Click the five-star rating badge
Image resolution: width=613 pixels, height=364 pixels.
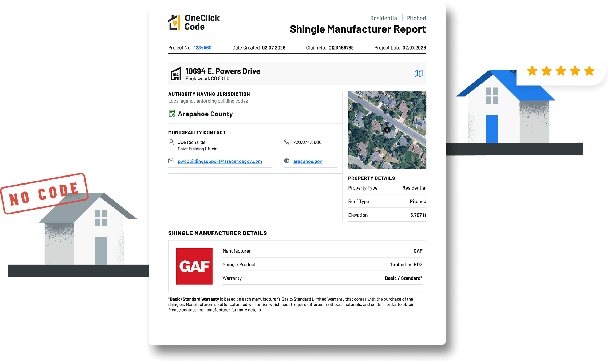[x=561, y=71]
